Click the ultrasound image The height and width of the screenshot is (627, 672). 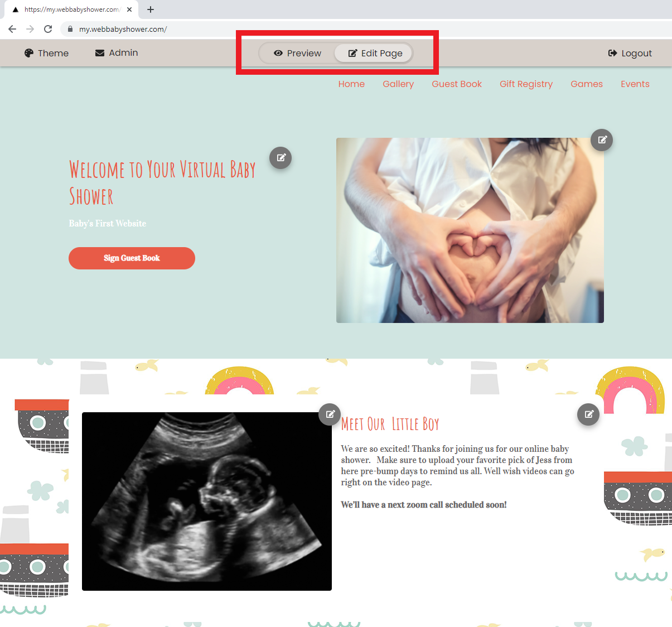tap(207, 501)
